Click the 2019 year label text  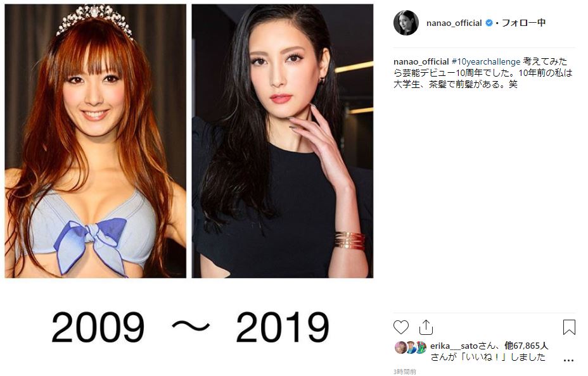coord(283,327)
